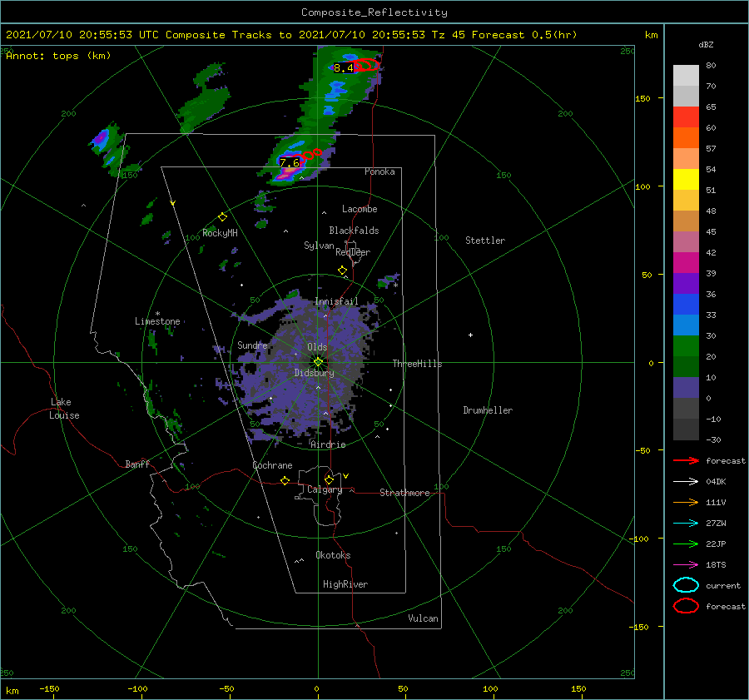
Task: Click the HighRiver city label
Action: pos(345,584)
